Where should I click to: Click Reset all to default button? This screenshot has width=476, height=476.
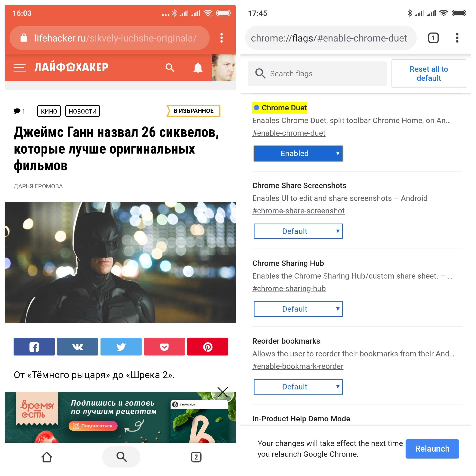[429, 74]
